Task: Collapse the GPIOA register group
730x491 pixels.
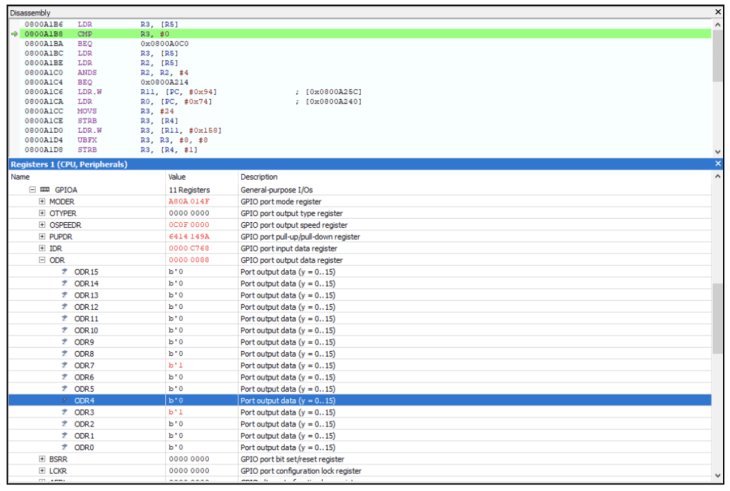Action: pos(32,189)
